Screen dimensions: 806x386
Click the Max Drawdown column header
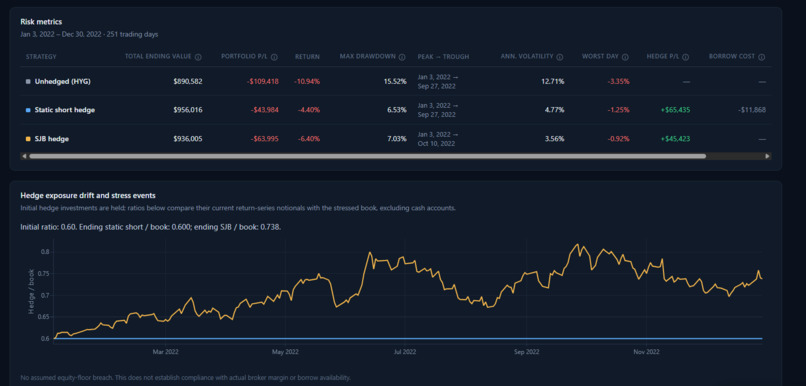pos(368,57)
